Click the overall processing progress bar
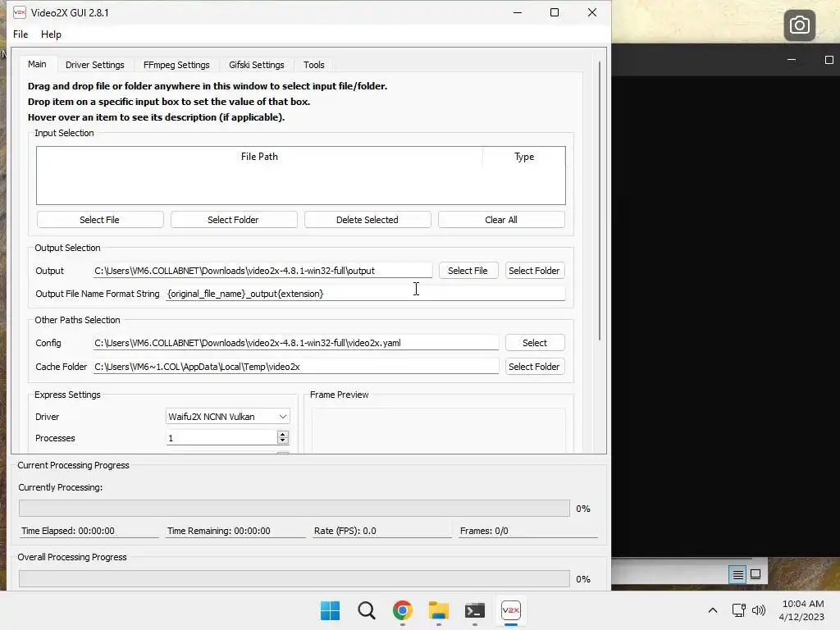 click(x=294, y=578)
